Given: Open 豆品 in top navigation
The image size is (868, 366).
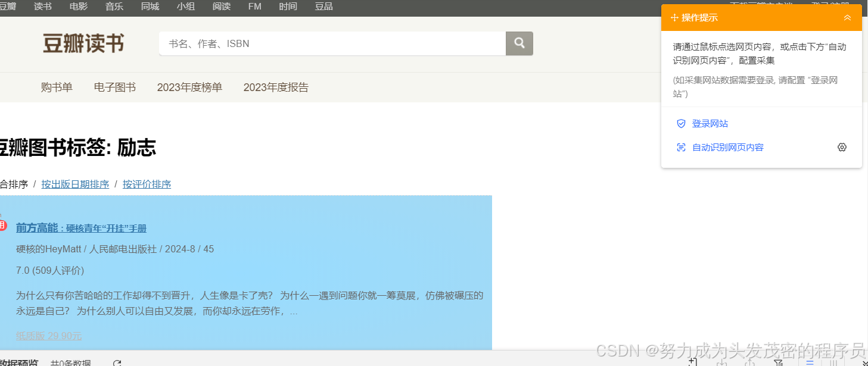Looking at the screenshot, I should click(x=324, y=7).
